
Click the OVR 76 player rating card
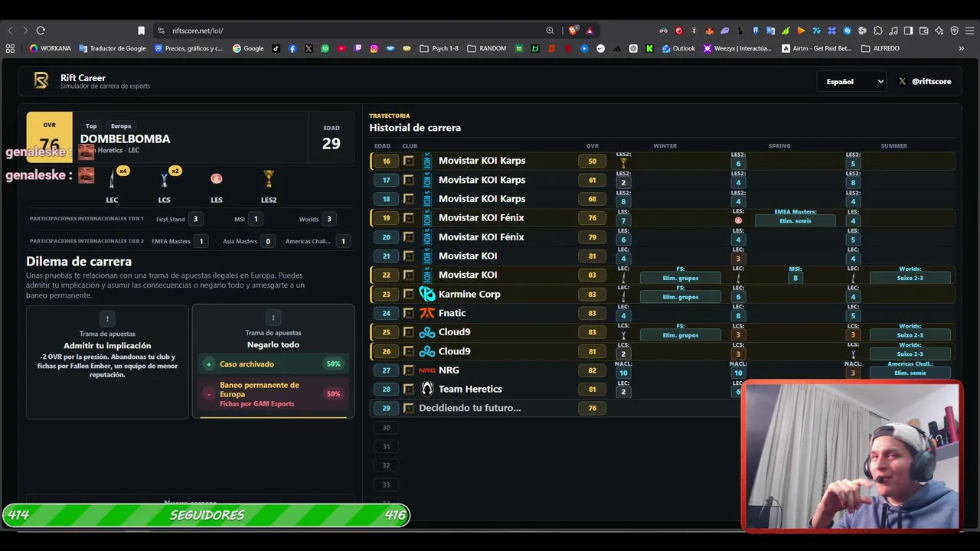tap(50, 138)
